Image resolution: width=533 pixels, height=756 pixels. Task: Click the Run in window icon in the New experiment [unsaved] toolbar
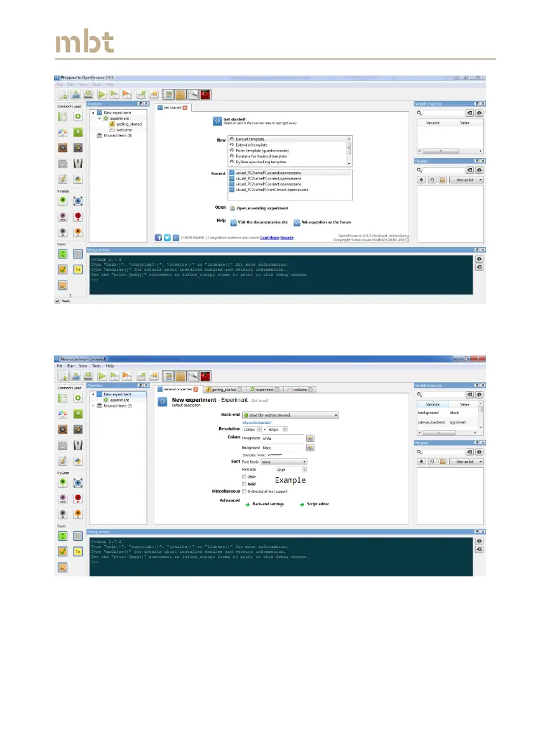(x=114, y=376)
